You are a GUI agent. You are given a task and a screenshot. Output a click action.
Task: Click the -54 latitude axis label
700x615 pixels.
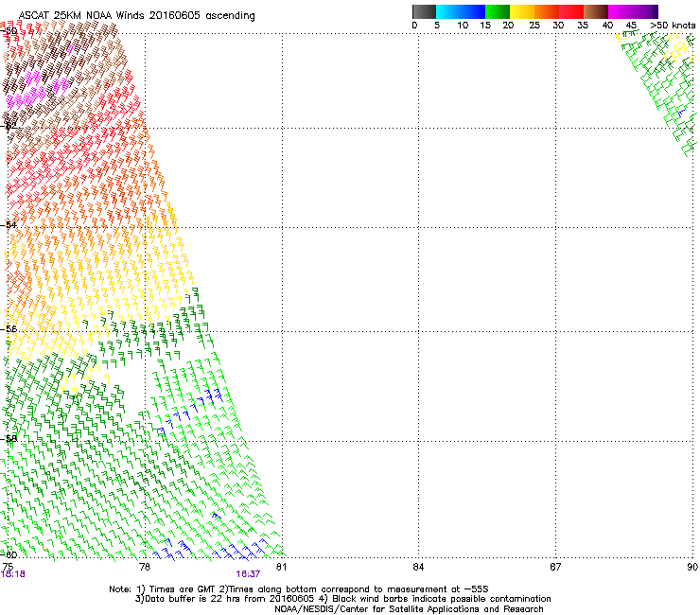pyautogui.click(x=9, y=225)
